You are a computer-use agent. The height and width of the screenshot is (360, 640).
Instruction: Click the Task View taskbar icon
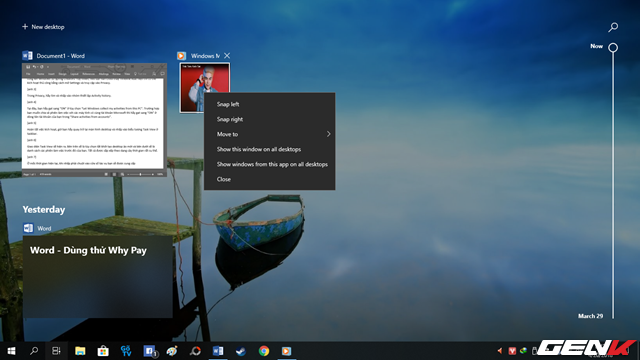coord(56,351)
